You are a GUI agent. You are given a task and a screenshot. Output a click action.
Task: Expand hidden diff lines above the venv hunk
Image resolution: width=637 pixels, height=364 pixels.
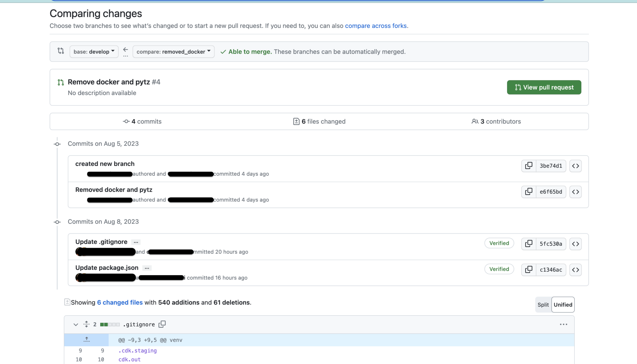tap(86, 339)
